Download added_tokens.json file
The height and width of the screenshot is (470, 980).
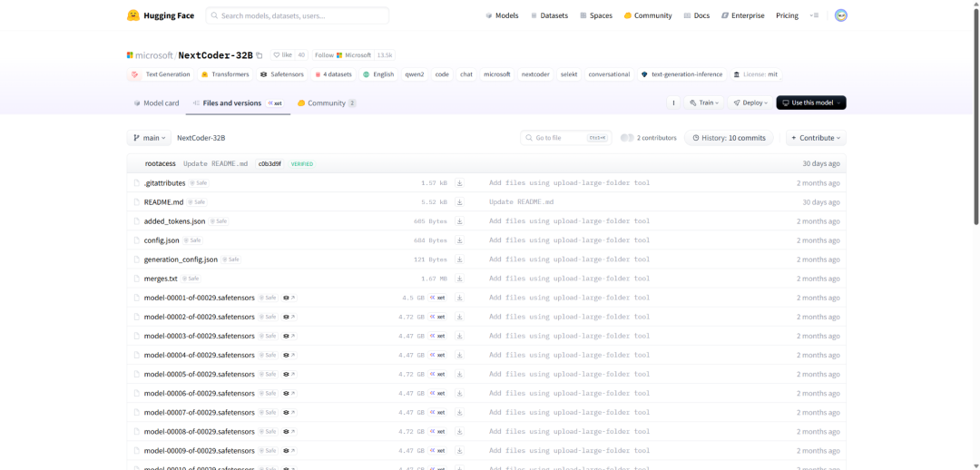pos(459,221)
